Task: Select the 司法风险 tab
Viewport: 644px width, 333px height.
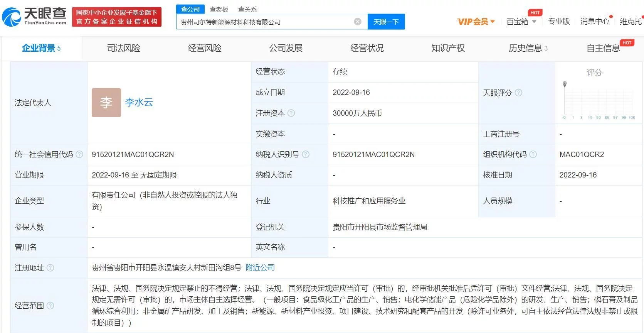Action: pos(123,48)
